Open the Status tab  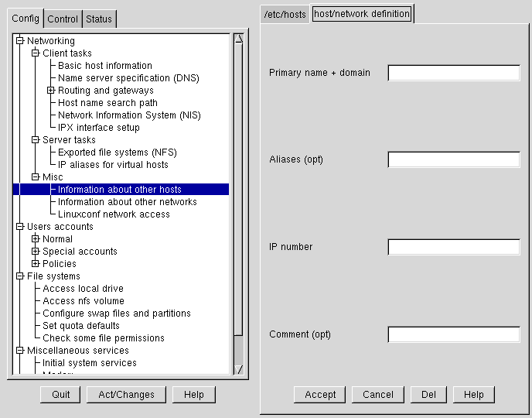pos(98,19)
